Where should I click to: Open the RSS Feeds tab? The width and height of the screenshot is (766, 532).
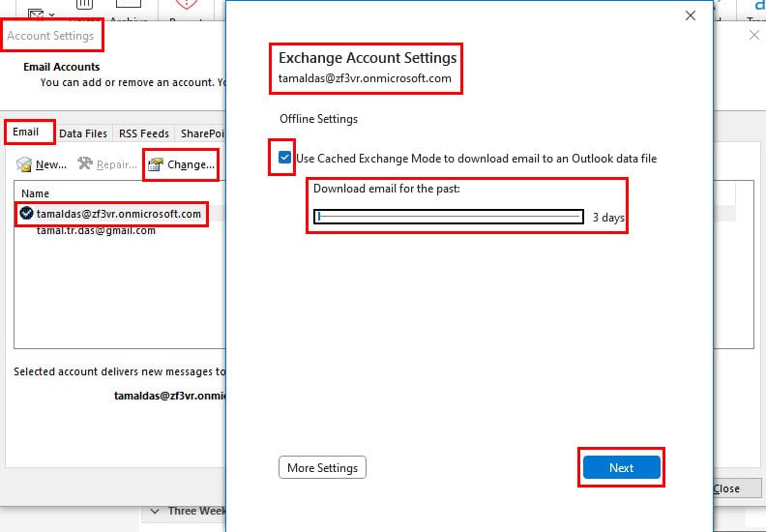point(143,133)
